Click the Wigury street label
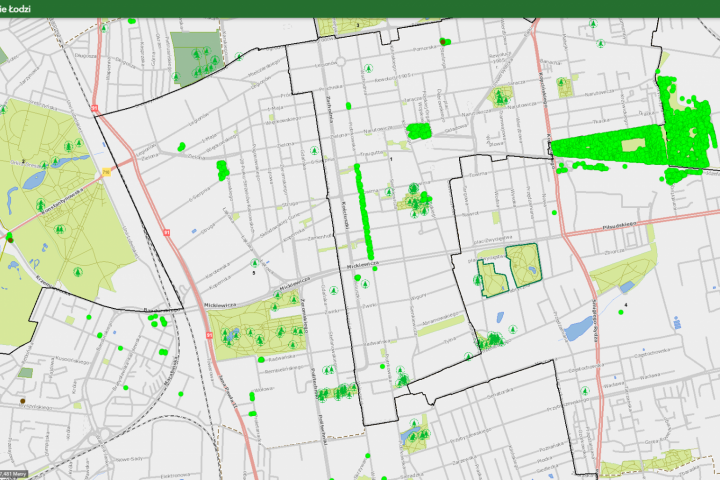Screen dimensions: 720x480 click(419, 298)
